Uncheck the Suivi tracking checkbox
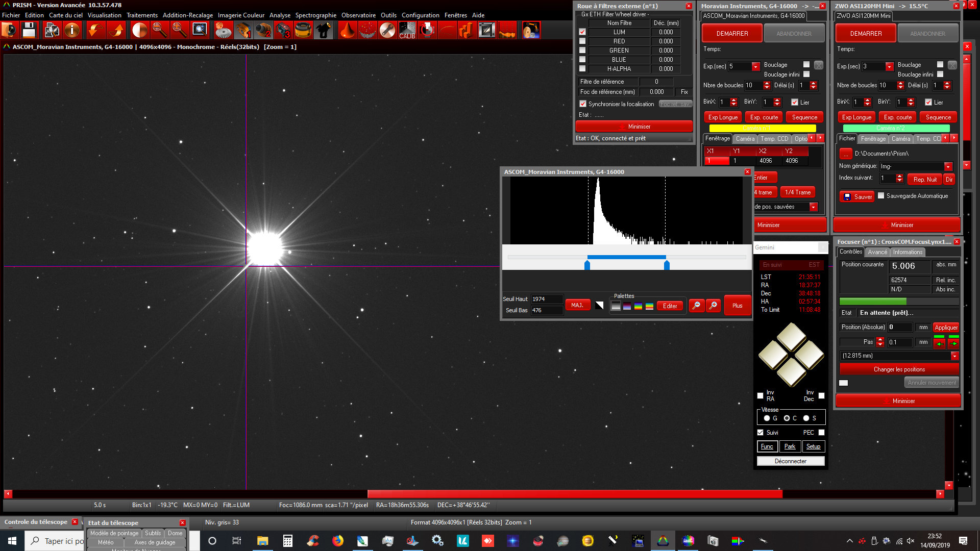This screenshot has height=551, width=980. pos(761,433)
